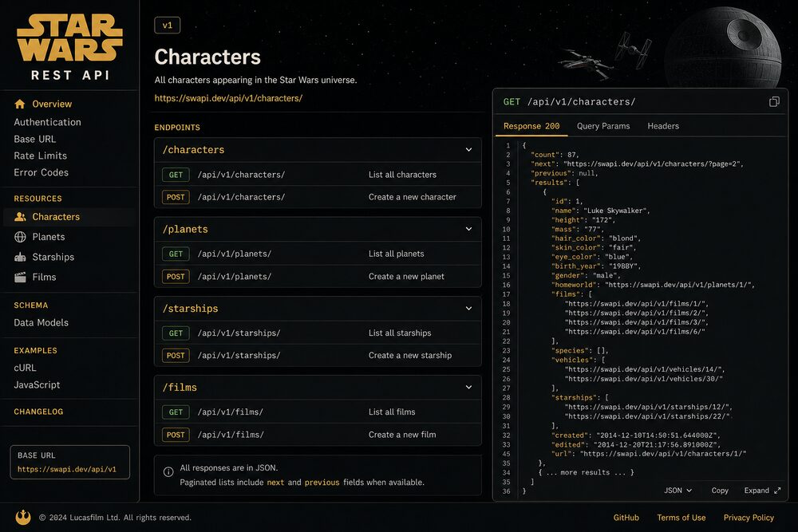Click the highlighted "previous" field keyword in note
798x532 pixels.
point(322,483)
